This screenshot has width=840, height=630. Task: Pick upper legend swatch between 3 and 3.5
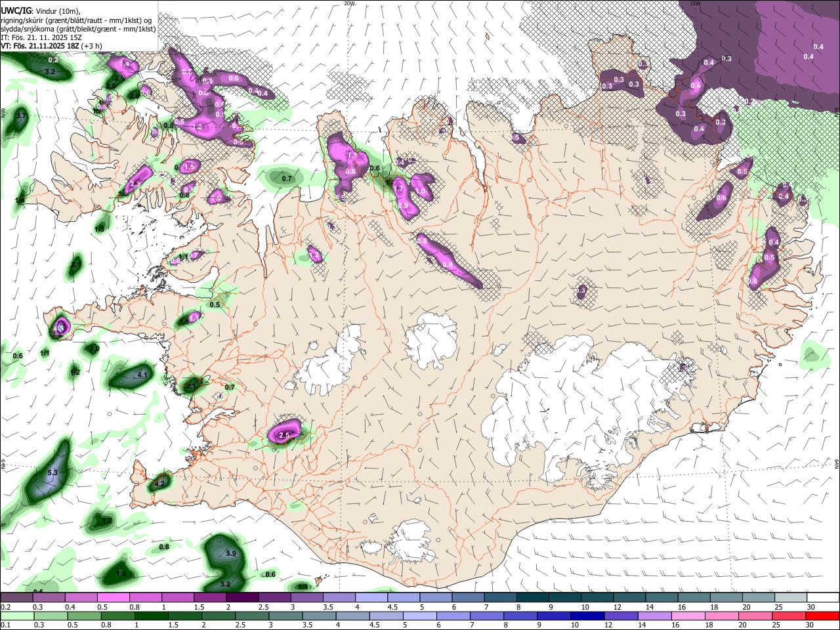pos(306,598)
